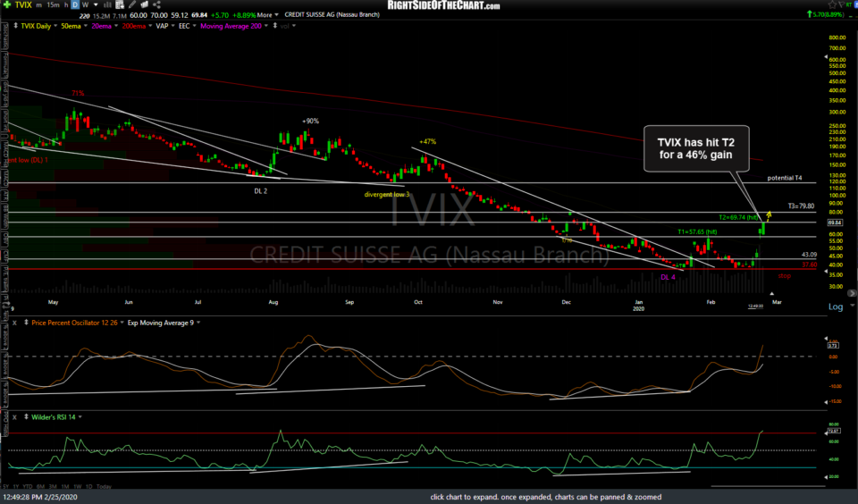Screen dimensions: 858x504
Task: Click move handle beside Wilder's RSI 14
Action: point(26,417)
